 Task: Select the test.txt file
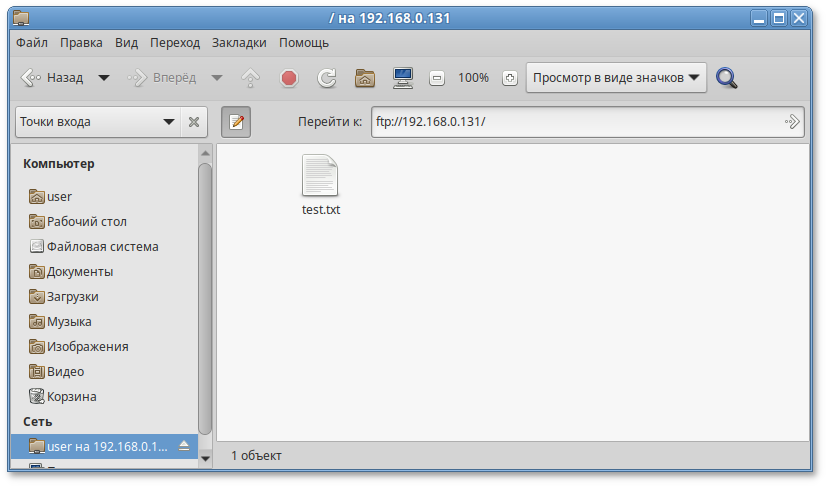pyautogui.click(x=321, y=185)
